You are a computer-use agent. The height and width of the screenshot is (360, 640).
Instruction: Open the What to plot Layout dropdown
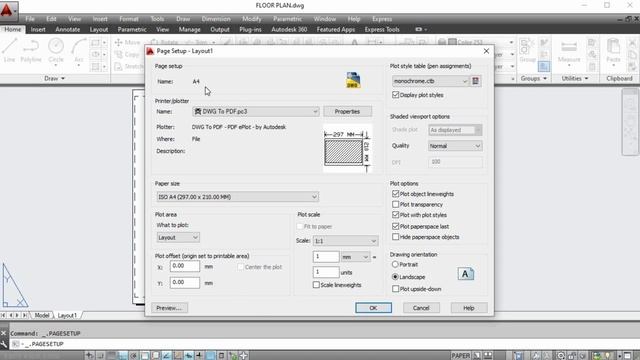[x=178, y=238]
